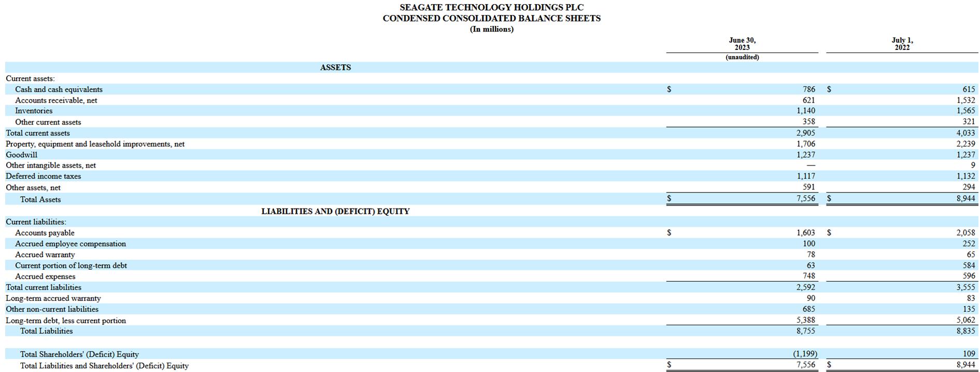Click accounts receivable value 1,532
Image resolution: width=980 pixels, height=372 pixels.
[965, 100]
